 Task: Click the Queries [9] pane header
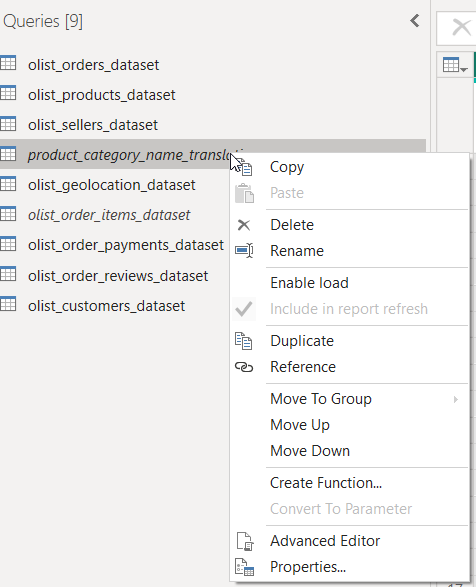[43, 21]
